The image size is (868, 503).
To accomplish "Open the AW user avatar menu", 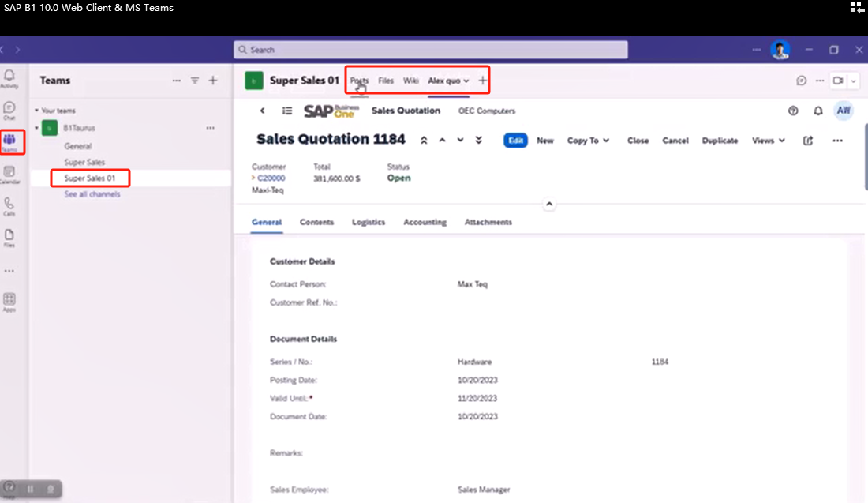I will (x=843, y=111).
